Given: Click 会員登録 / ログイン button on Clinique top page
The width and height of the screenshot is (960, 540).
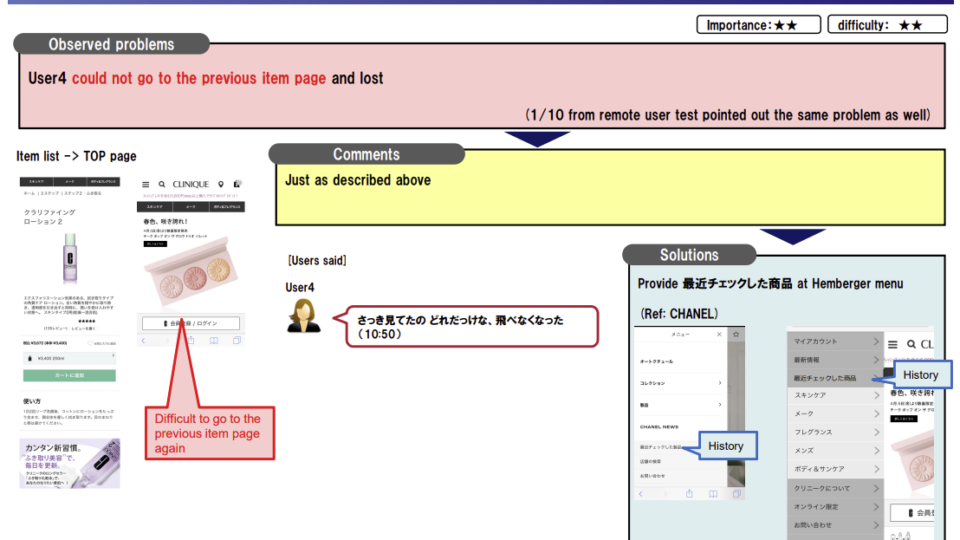Looking at the screenshot, I should pos(190,323).
